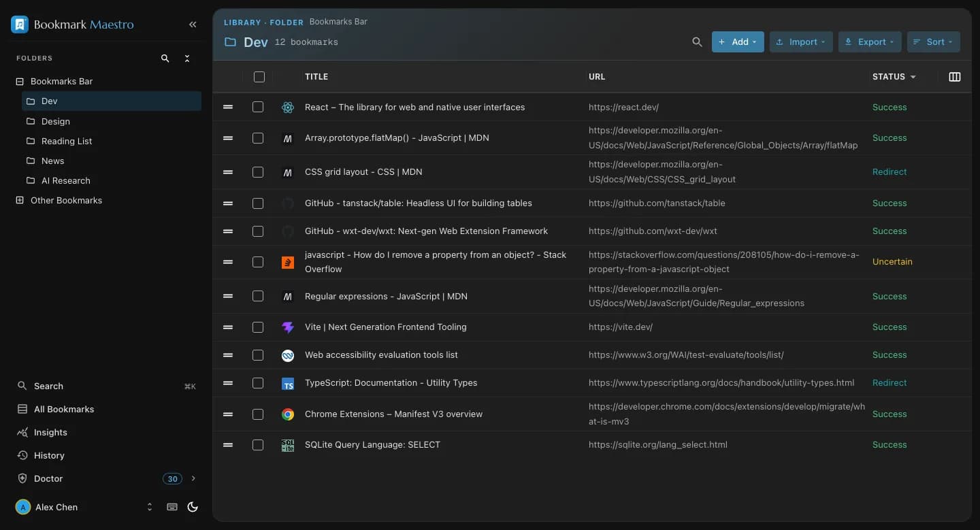Screen dimensions: 980x530
Task: Click MDN favicon for Regular expressions row
Action: click(x=288, y=296)
